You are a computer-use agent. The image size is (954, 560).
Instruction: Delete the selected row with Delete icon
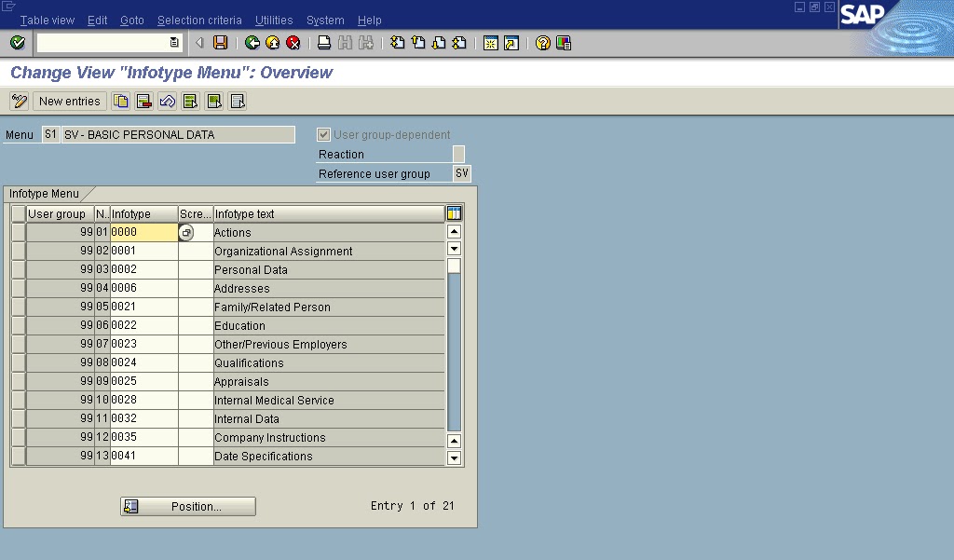tap(143, 101)
